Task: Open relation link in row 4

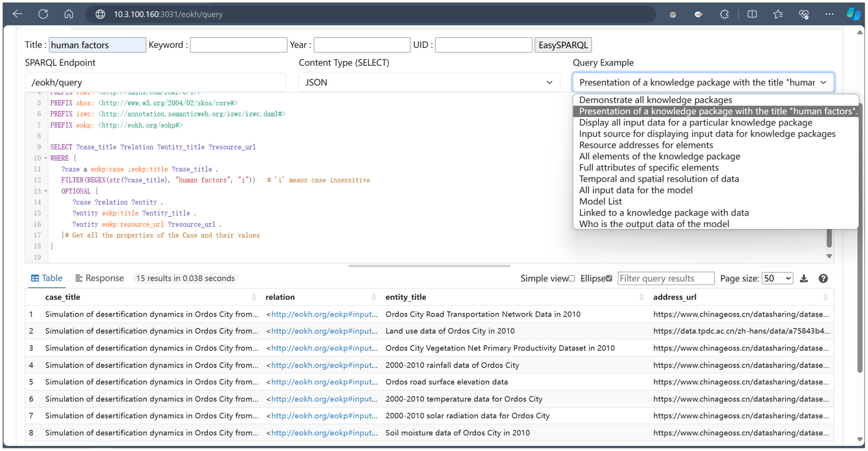Action: (x=325, y=365)
